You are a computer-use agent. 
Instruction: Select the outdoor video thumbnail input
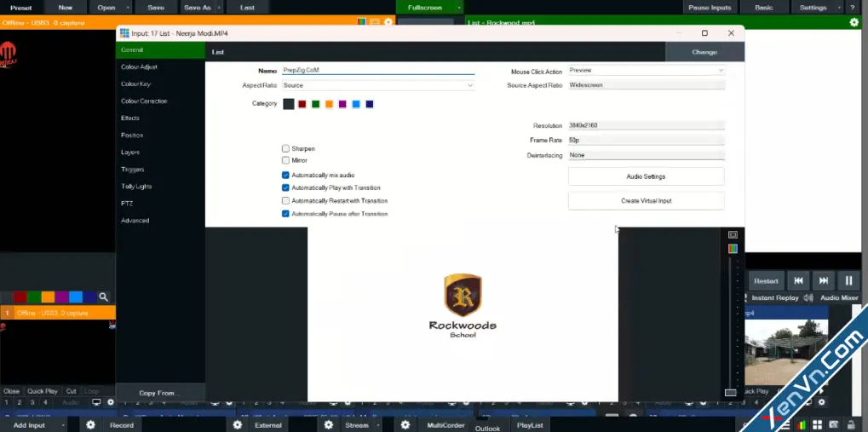(786, 352)
